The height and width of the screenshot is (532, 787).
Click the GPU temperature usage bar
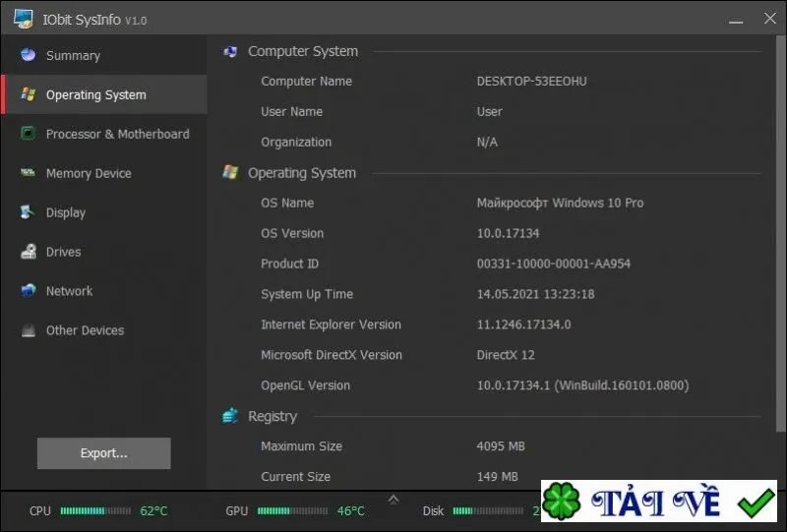[292, 511]
